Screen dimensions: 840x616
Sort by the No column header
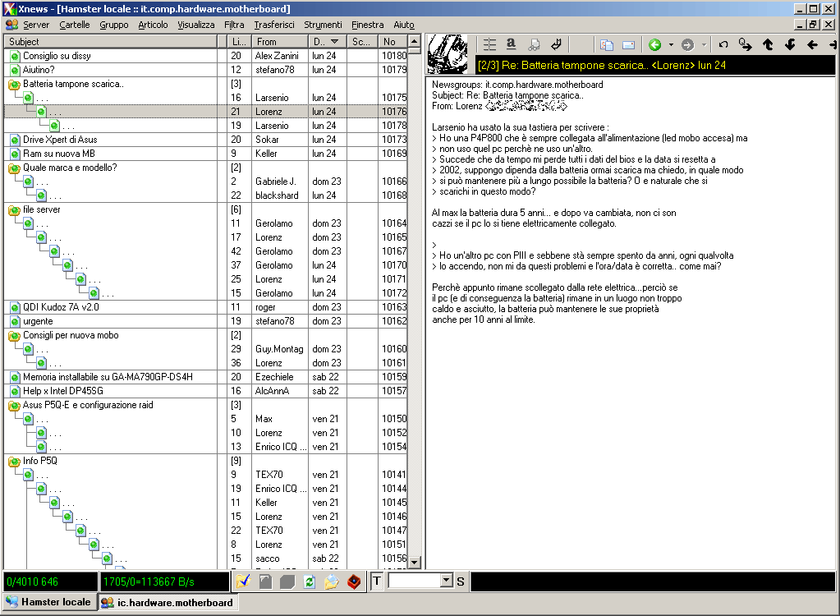tap(392, 41)
